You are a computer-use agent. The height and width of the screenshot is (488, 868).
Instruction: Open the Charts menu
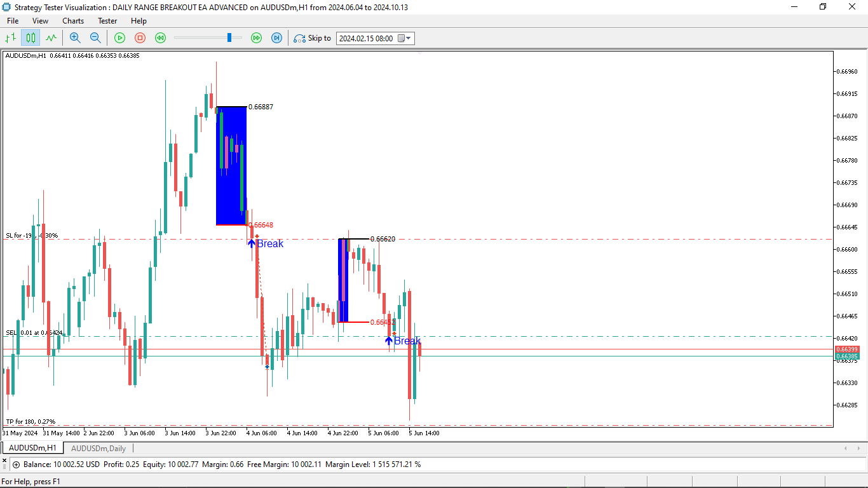tap(72, 21)
